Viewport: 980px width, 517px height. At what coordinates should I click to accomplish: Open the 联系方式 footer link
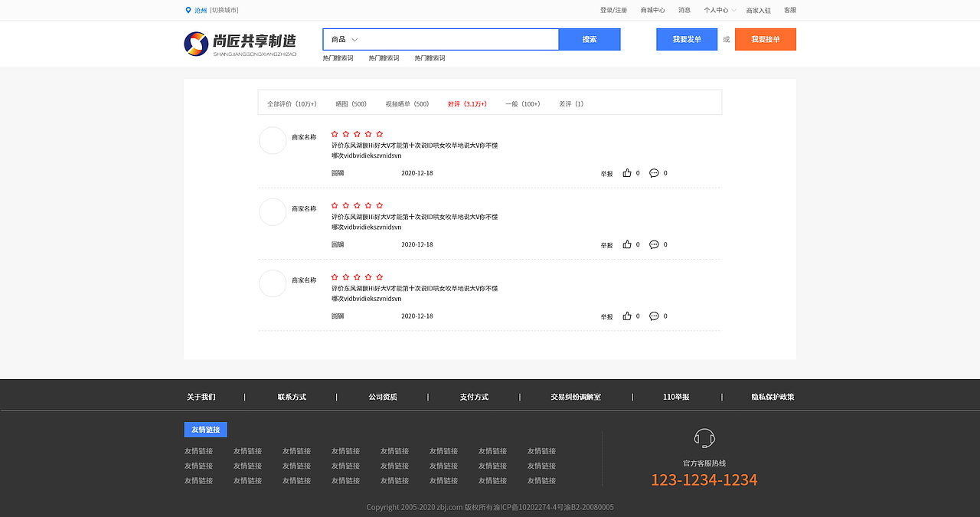pos(292,397)
